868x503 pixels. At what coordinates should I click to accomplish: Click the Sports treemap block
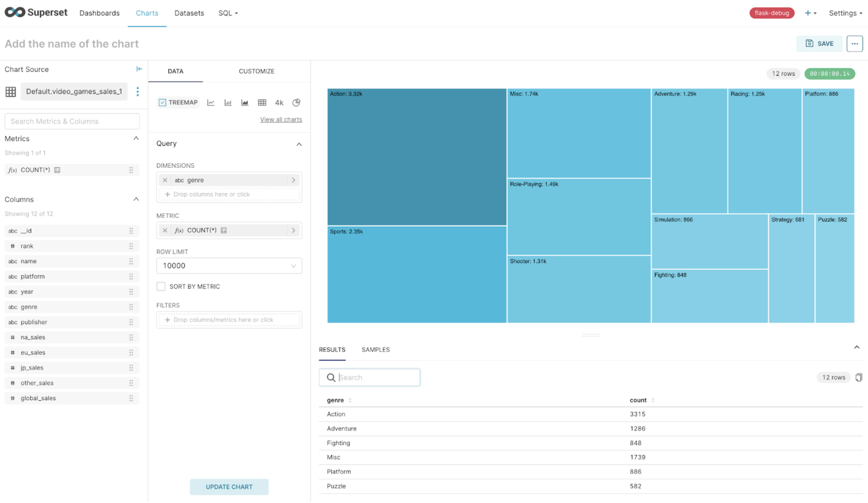pos(417,274)
